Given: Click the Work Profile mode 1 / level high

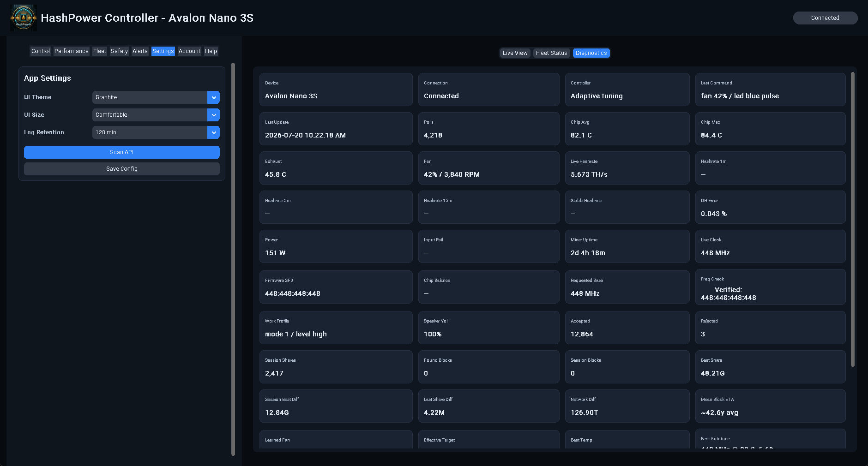Looking at the screenshot, I should point(296,334).
